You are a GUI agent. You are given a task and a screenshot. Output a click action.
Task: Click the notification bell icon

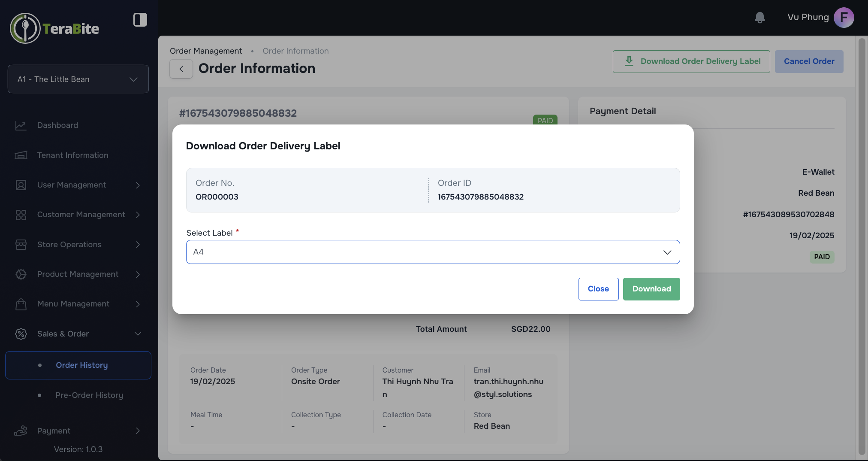coord(759,18)
